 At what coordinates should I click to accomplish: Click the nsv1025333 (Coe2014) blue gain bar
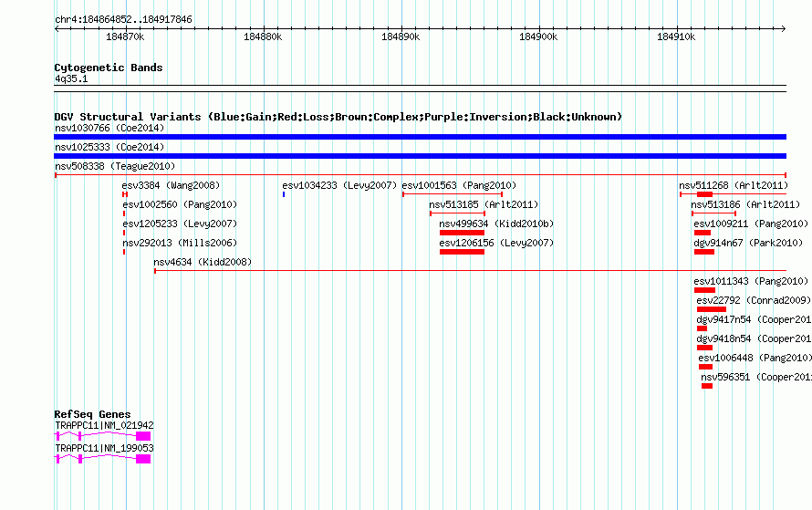pyautogui.click(x=420, y=156)
